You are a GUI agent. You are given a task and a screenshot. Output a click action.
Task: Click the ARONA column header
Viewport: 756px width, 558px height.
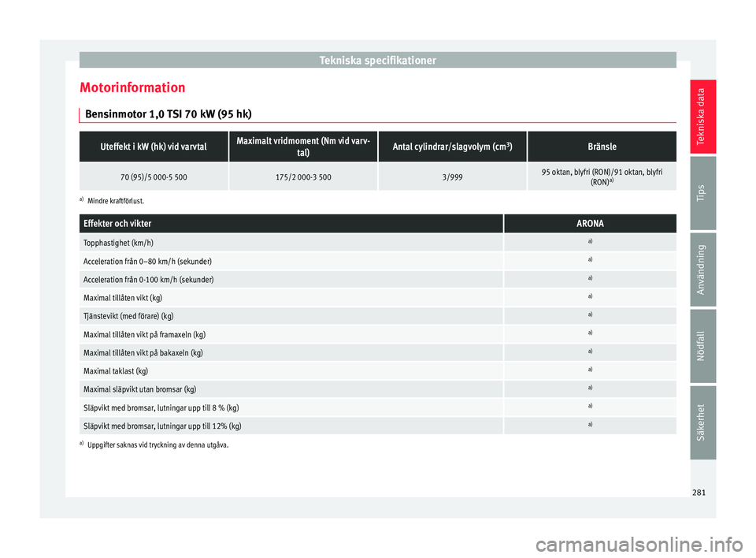point(590,224)
